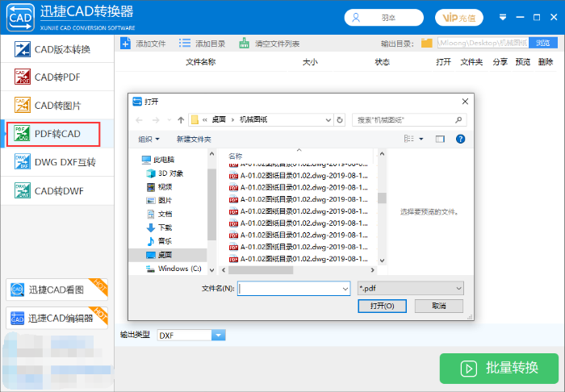Open the *.pdf file type filter
The height and width of the screenshot is (392, 565).
(x=410, y=288)
